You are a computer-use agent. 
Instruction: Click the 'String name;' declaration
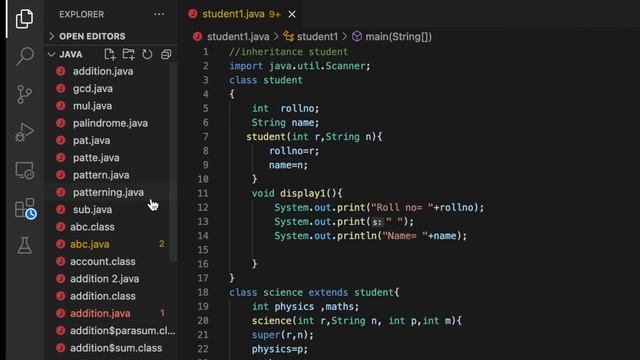(x=285, y=122)
